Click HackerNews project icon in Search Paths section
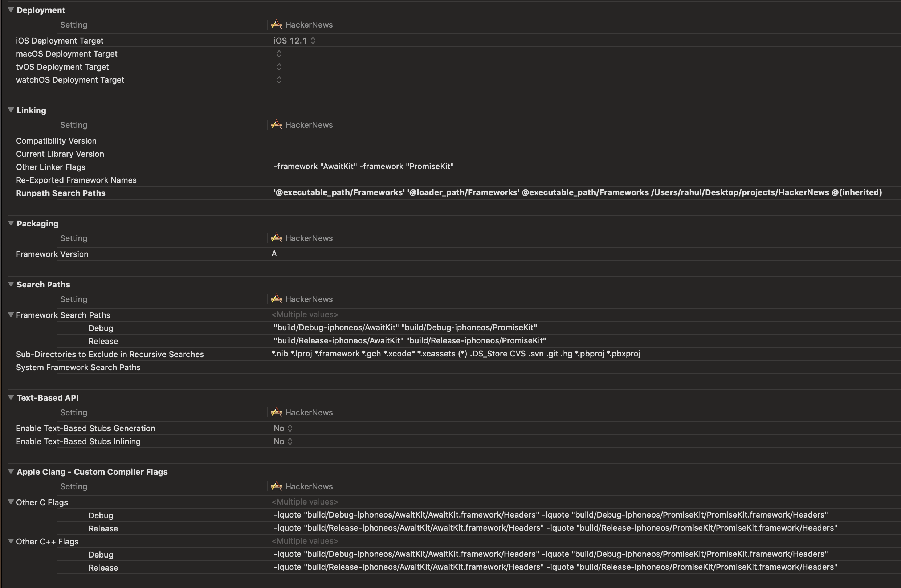Viewport: 901px width, 588px height. click(276, 299)
